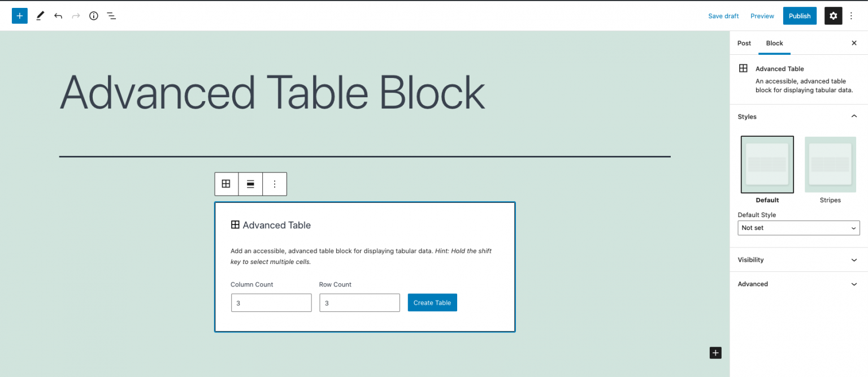The height and width of the screenshot is (377, 868).
Task: Open the Default Style dropdown
Action: coord(798,228)
